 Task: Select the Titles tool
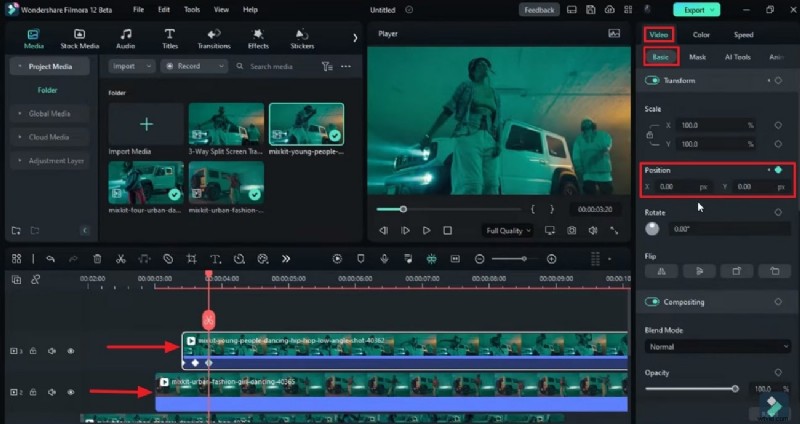point(170,38)
